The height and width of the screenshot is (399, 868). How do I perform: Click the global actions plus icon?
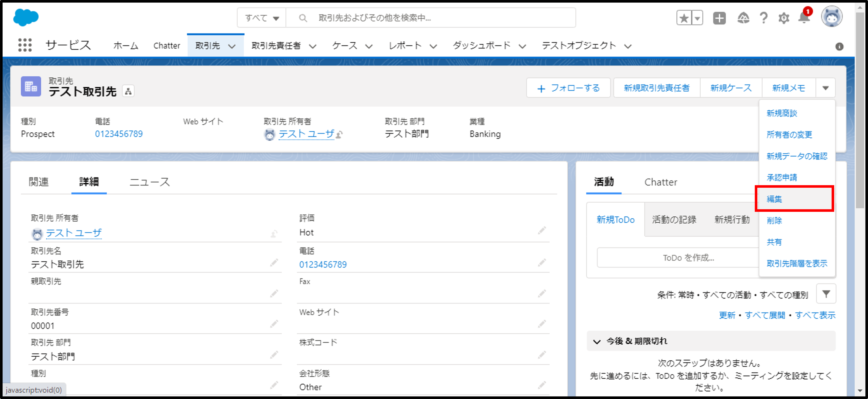point(719,18)
